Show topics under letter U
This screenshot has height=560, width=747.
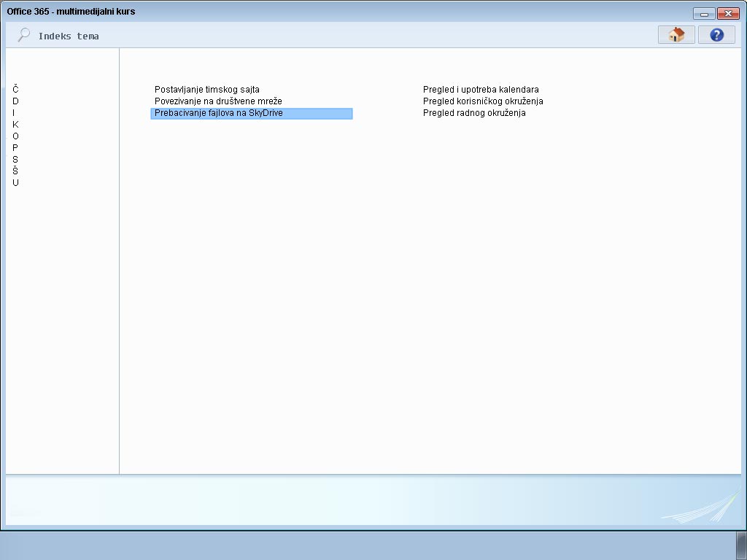pyautogui.click(x=15, y=183)
